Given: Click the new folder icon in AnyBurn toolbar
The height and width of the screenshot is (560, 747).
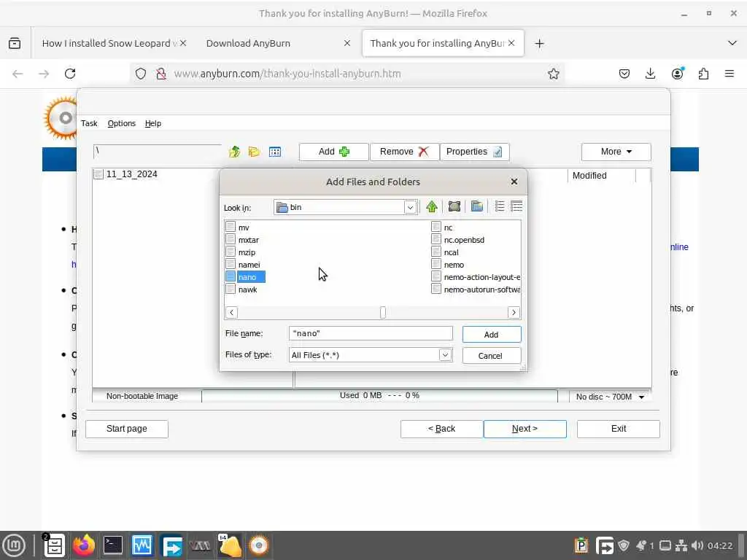Looking at the screenshot, I should [x=255, y=152].
